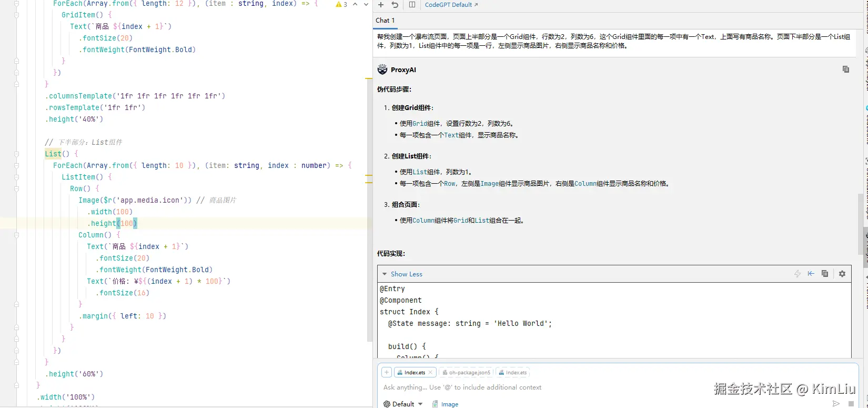
Task: Click the .height('60%') line
Action: pyautogui.click(x=74, y=374)
